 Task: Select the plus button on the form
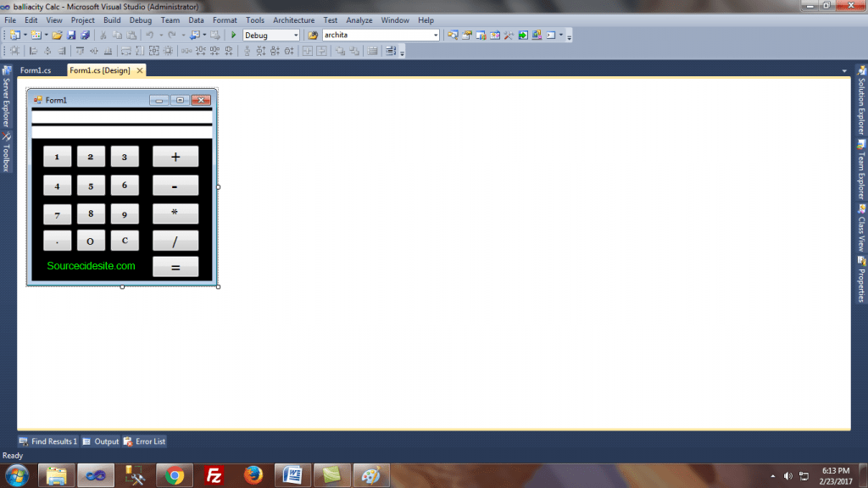click(x=175, y=157)
